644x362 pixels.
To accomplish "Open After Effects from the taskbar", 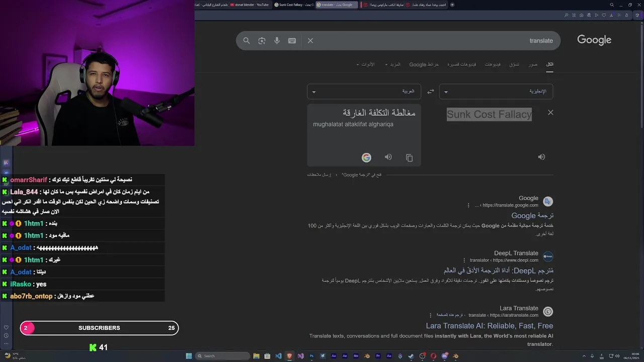I will tap(345, 356).
